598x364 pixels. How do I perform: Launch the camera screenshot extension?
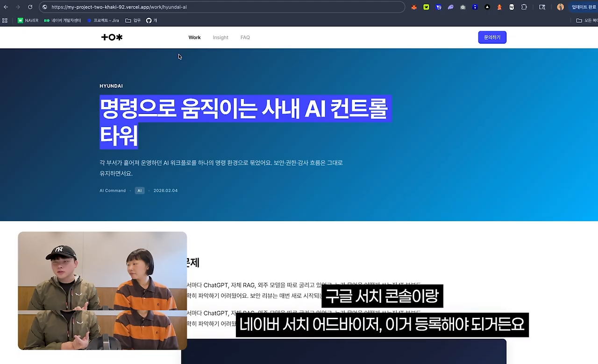point(463,7)
